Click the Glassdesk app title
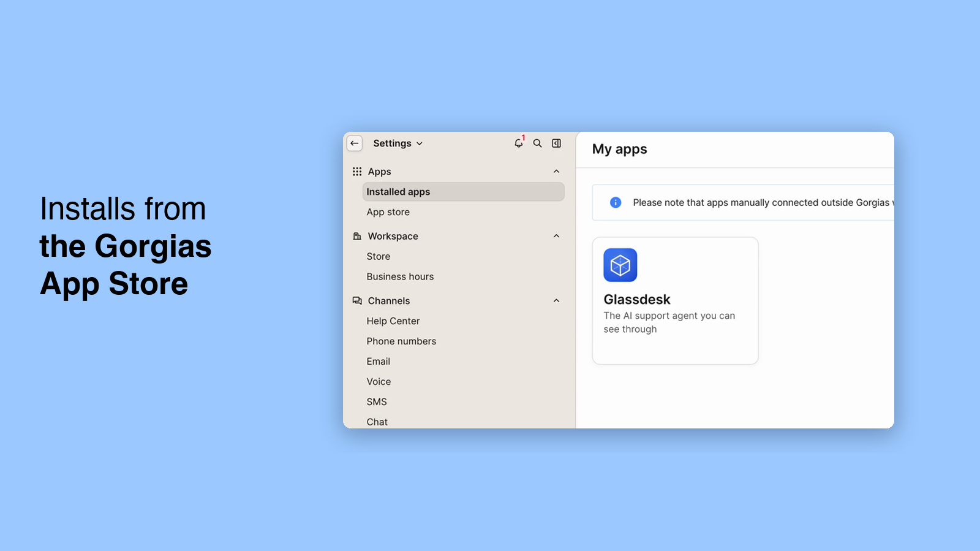Image resolution: width=980 pixels, height=551 pixels. tap(637, 300)
